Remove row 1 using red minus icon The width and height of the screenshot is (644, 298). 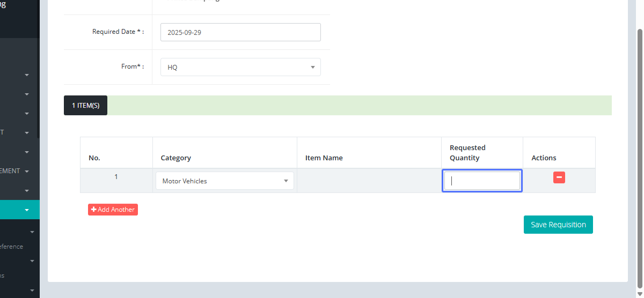(559, 177)
